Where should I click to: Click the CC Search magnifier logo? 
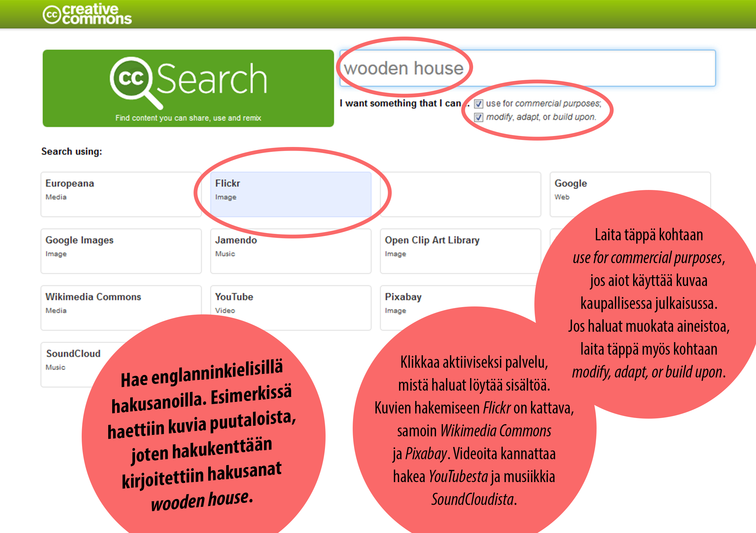137,83
